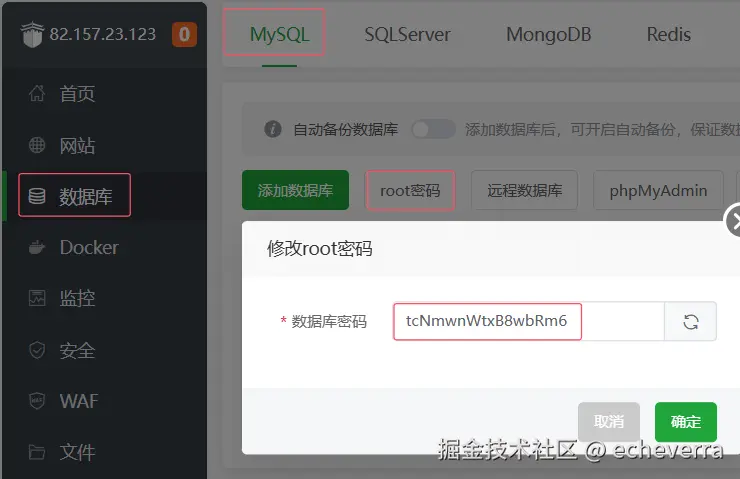The width and height of the screenshot is (740, 479).
Task: Click the 修改root密码 dialog title
Action: click(320, 248)
